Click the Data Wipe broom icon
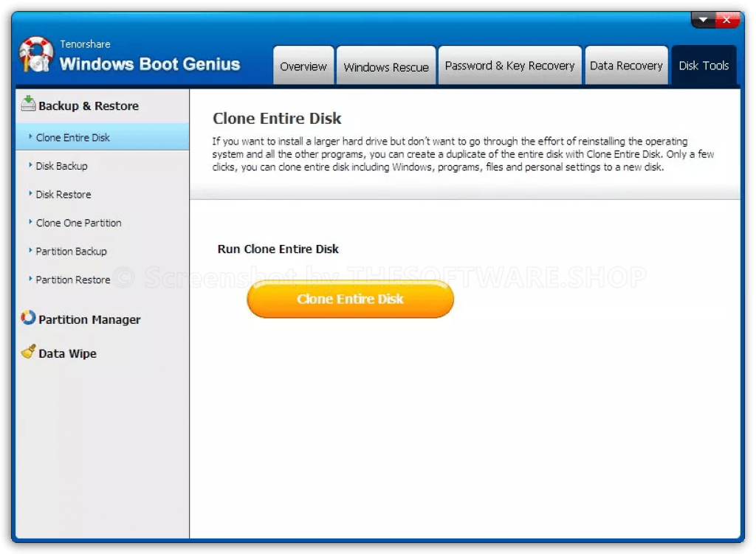Screen dimensions: 756x554 tap(29, 352)
